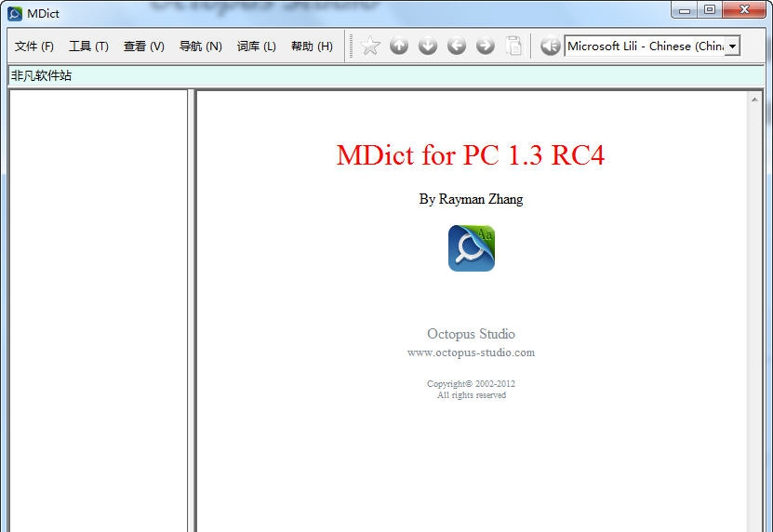
Task: Select the Microsoft Lili voice combo box
Action: (x=652, y=47)
